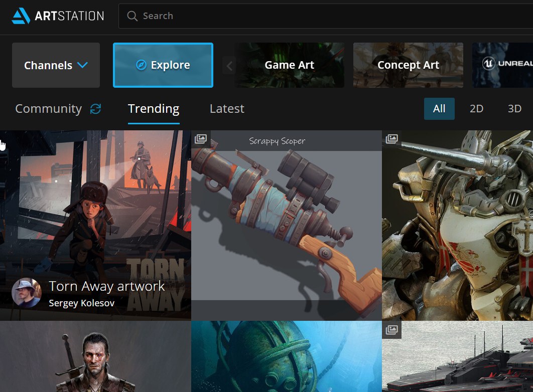Viewport: 533px width, 392px height.
Task: Filter artwork by 3D
Action: (x=514, y=109)
